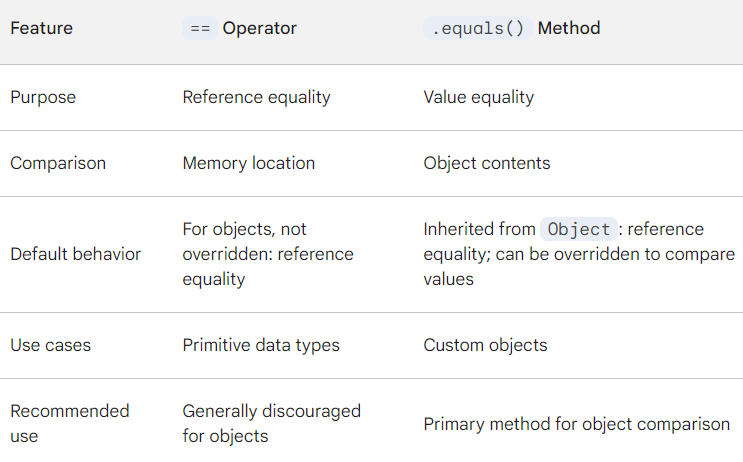Select the Purpose row label
This screenshot has width=743, height=462.
tap(43, 97)
